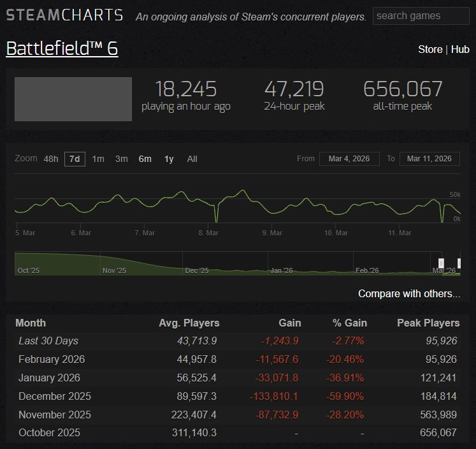Click the Month column header
This screenshot has width=476, height=449.
(x=31, y=323)
